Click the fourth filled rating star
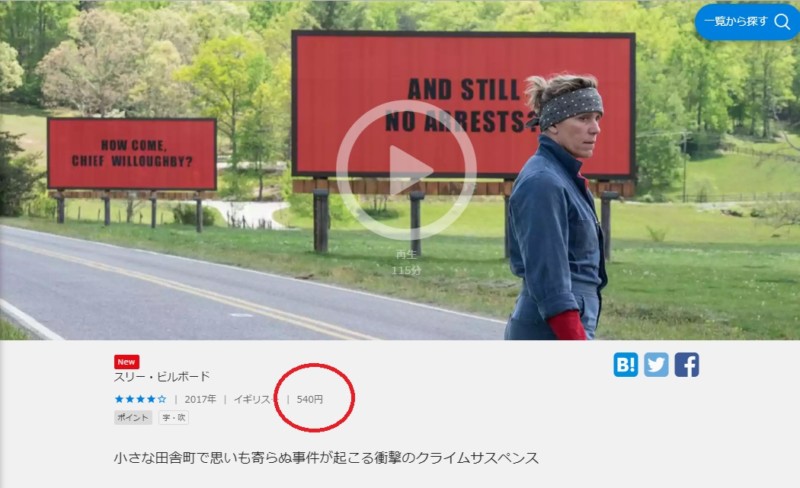Viewport: 800px width, 488px height. tap(151, 399)
